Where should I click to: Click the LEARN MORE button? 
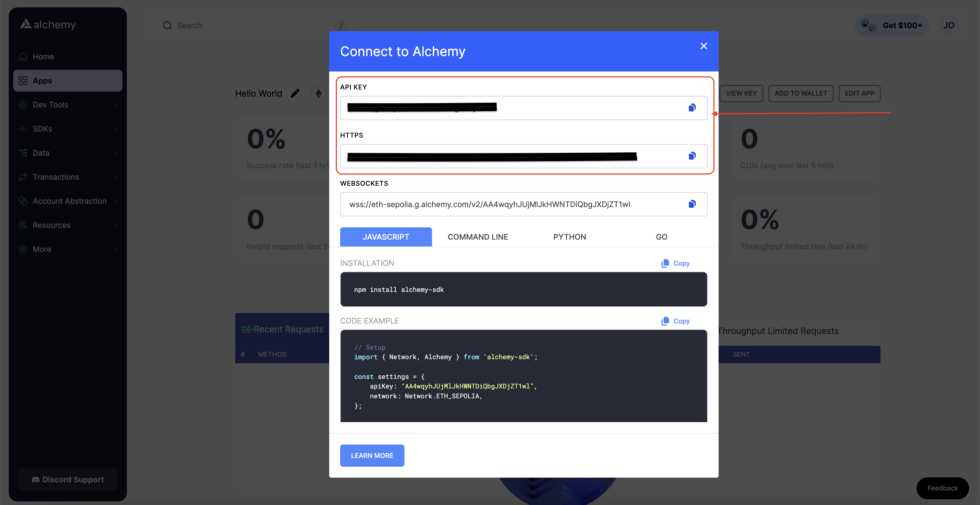coord(372,455)
